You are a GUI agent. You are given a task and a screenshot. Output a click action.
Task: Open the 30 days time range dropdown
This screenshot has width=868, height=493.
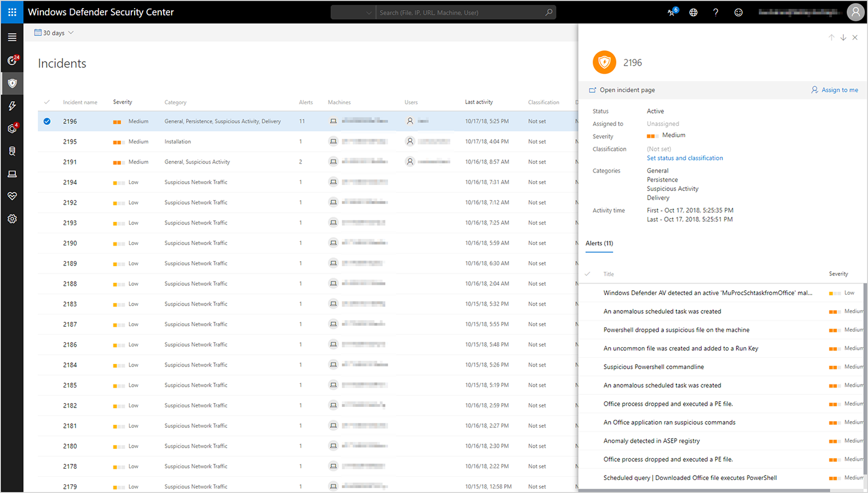[53, 32]
